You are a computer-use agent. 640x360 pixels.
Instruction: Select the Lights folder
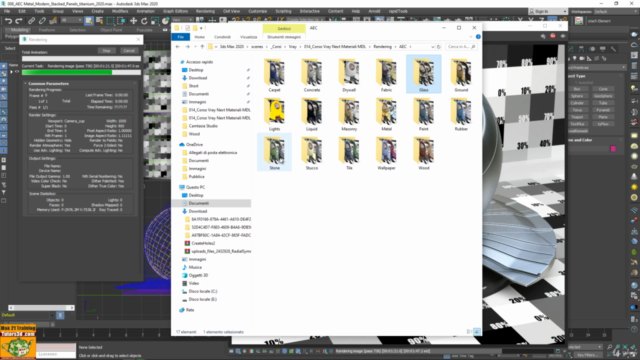[274, 114]
